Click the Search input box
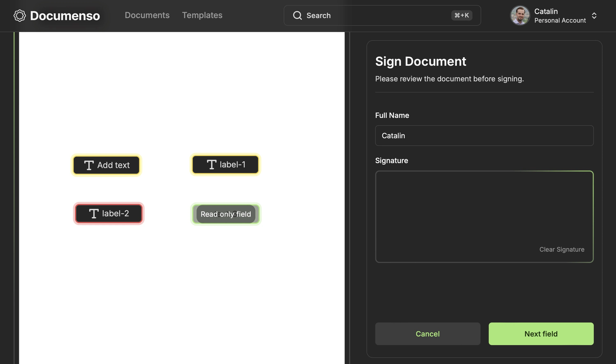The height and width of the screenshot is (364, 616). (x=378, y=15)
